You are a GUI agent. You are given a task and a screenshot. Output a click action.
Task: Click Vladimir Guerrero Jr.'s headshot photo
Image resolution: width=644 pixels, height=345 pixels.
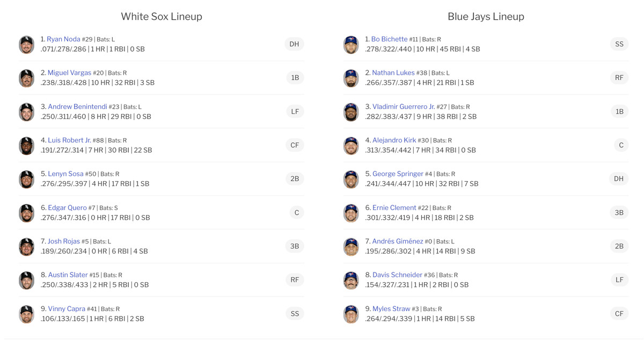pyautogui.click(x=351, y=112)
